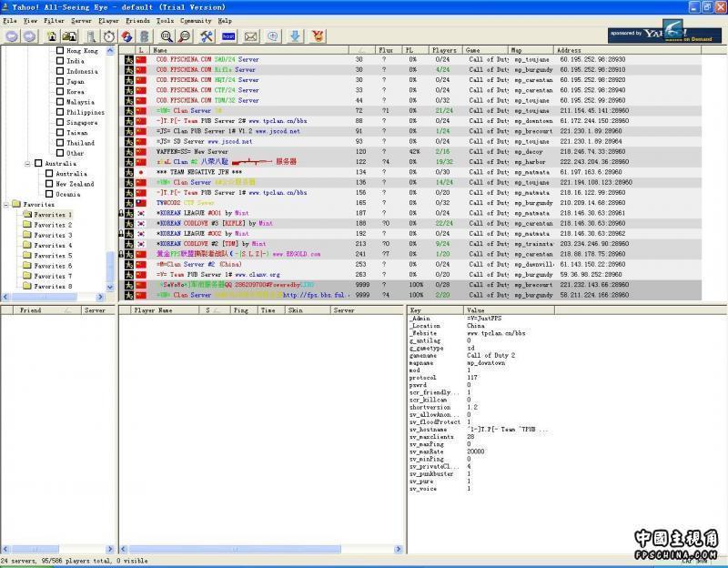Click the player list horizontal scrollbar thumb

point(235,549)
